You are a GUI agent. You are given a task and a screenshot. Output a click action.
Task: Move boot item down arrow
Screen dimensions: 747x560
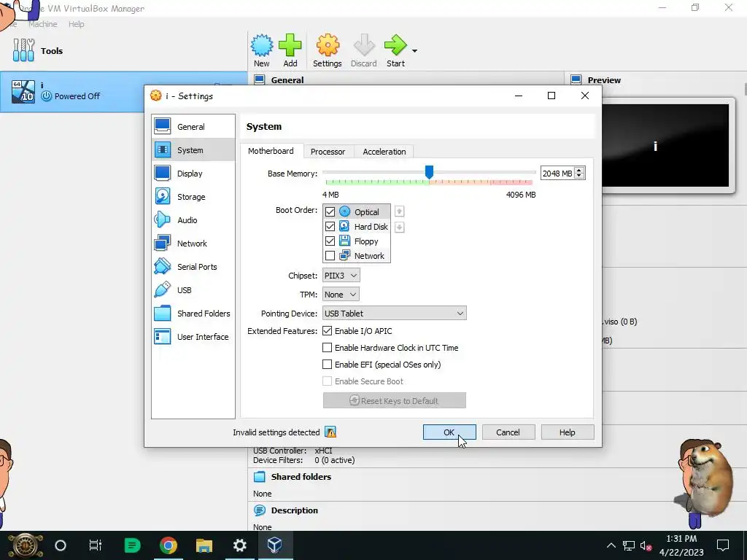[399, 227]
